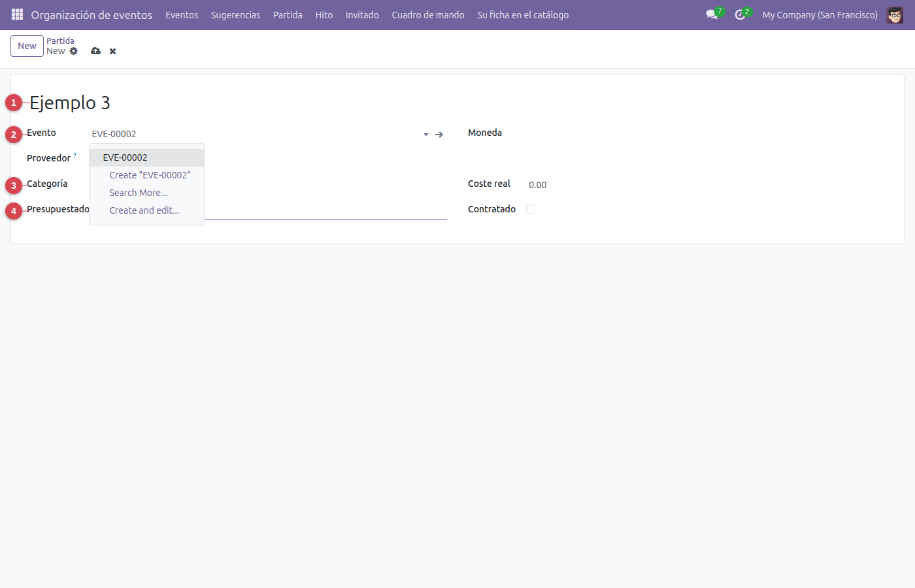Click the user avatar in the top bar
Image resolution: width=915 pixels, height=588 pixels.
[895, 14]
